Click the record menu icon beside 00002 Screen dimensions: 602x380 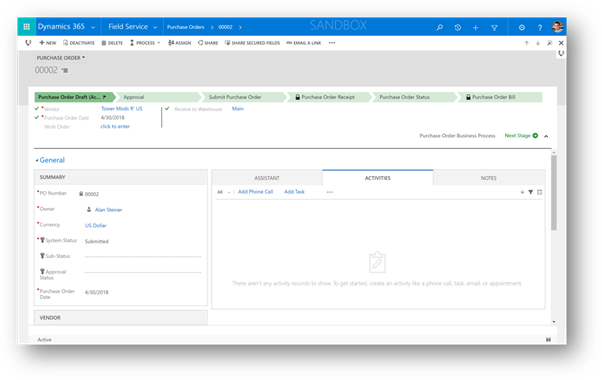[x=65, y=70]
